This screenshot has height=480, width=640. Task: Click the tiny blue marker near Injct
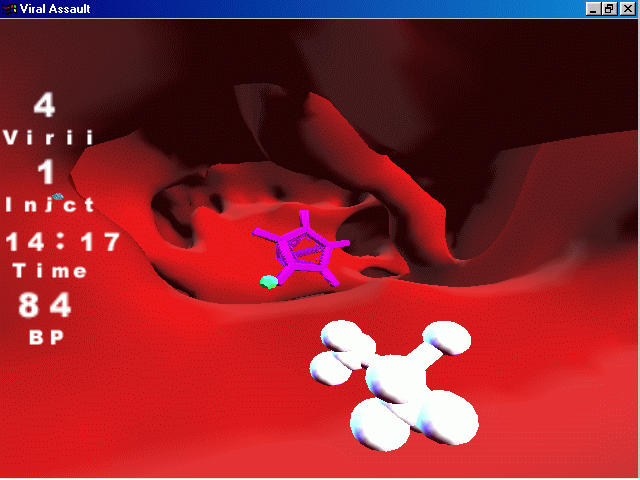pyautogui.click(x=58, y=197)
